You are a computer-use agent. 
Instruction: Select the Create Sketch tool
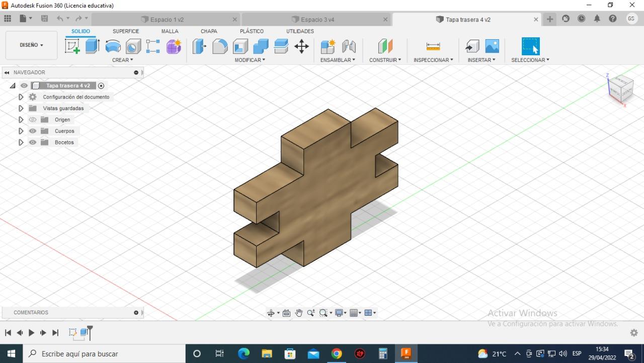click(72, 46)
